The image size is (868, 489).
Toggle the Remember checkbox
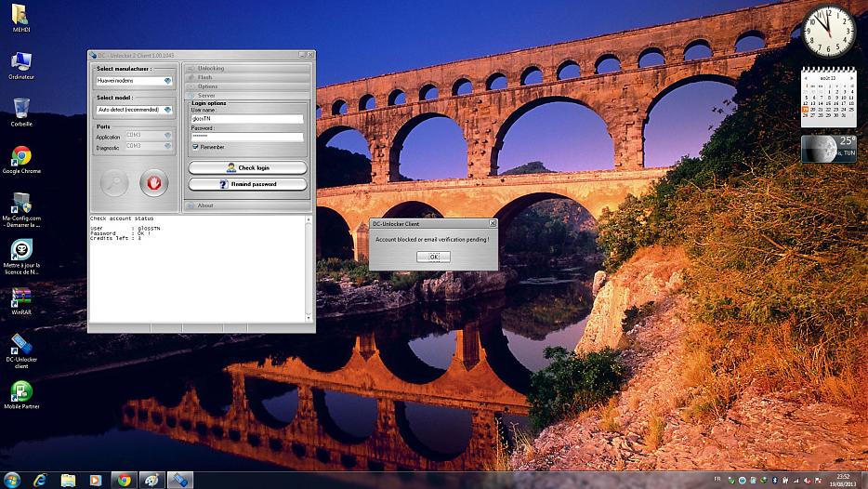tap(195, 147)
